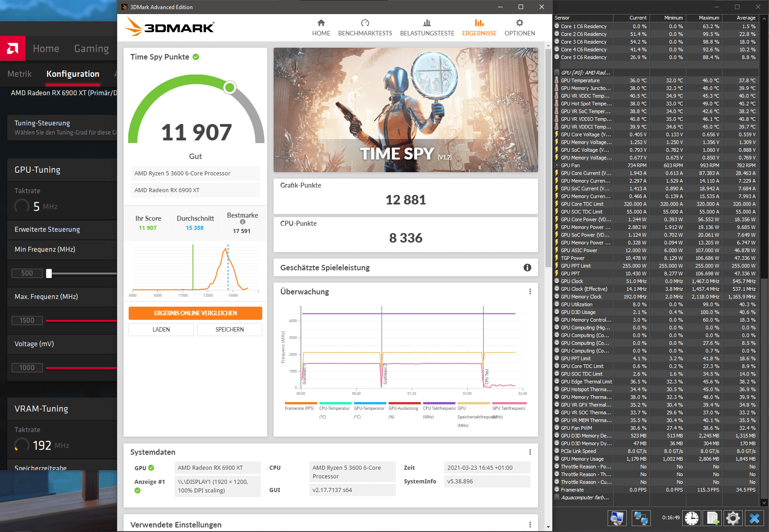Image resolution: width=769 pixels, height=532 pixels.
Task: Click the blue X close icon in HWiNFO
Action: pyautogui.click(x=754, y=518)
